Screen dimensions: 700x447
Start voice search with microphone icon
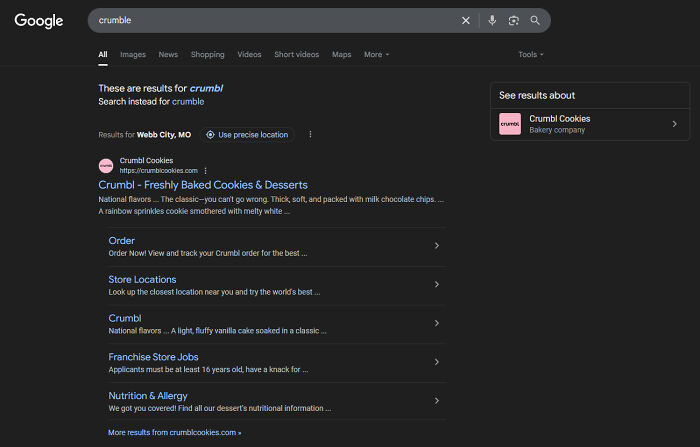tap(492, 21)
